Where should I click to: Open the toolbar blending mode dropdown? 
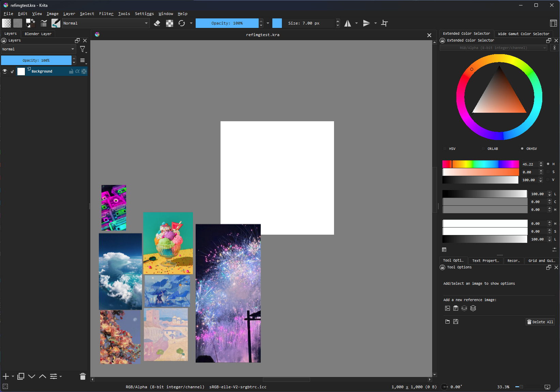tap(106, 23)
